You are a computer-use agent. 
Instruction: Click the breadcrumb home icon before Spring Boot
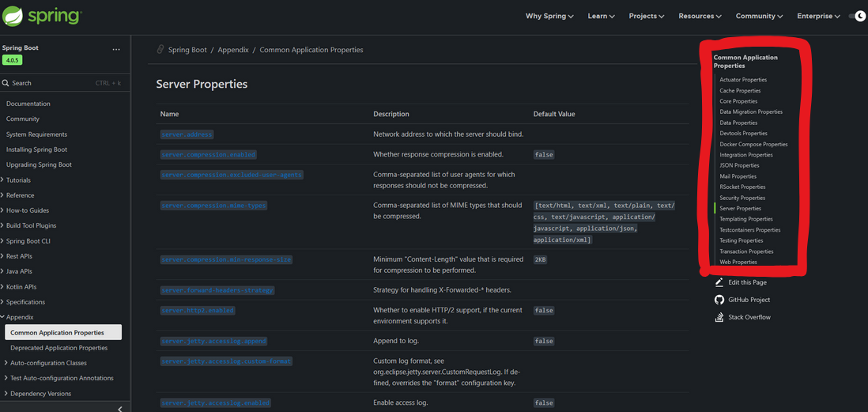(x=160, y=50)
